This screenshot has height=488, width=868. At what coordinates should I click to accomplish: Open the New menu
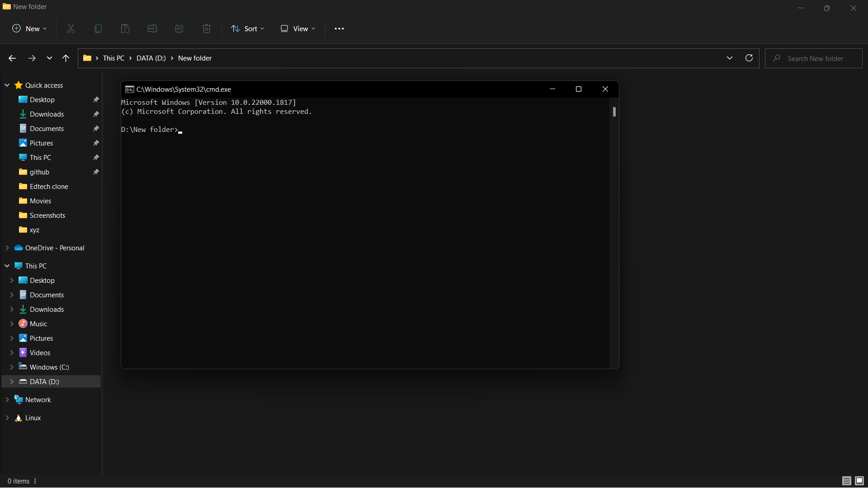tap(28, 28)
